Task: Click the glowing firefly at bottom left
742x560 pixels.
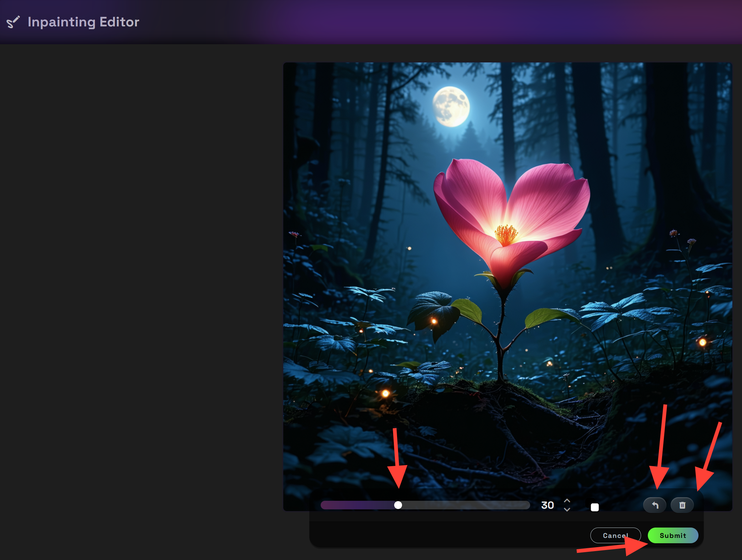Action: (x=385, y=393)
